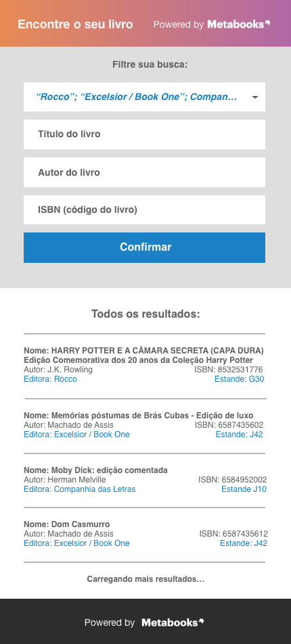Focus the Autor do livro field
The image size is (291, 644).
click(144, 172)
